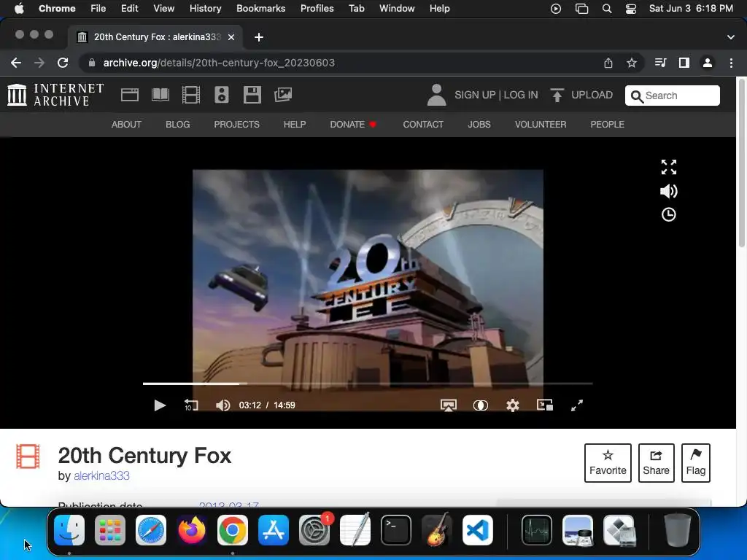Open the Audio speaker icon
The height and width of the screenshot is (560, 747).
[222, 95]
